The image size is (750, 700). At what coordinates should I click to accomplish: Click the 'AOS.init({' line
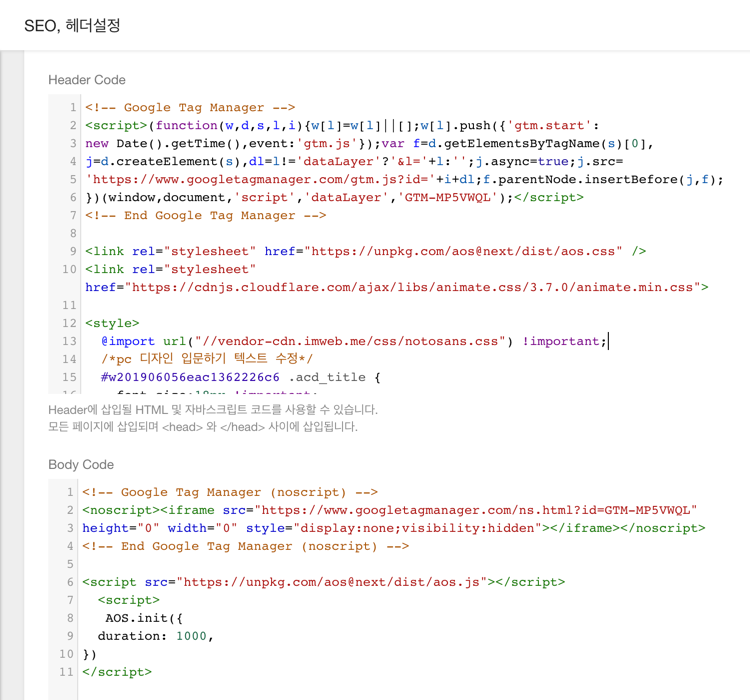point(144,618)
